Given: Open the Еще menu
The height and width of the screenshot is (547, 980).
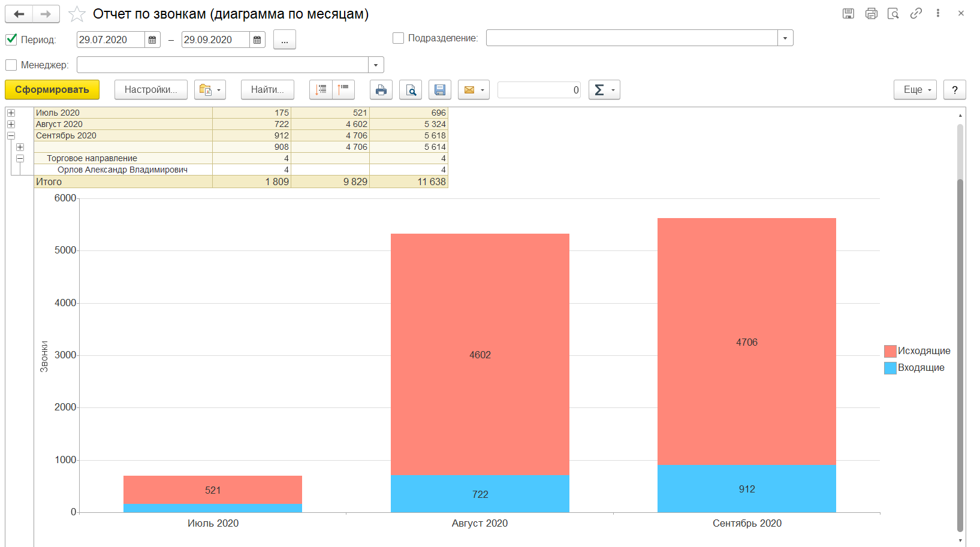Looking at the screenshot, I should pos(915,90).
